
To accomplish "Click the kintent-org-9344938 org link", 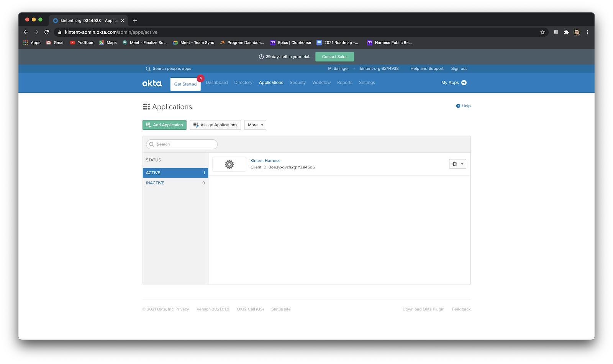I will 379,69.
